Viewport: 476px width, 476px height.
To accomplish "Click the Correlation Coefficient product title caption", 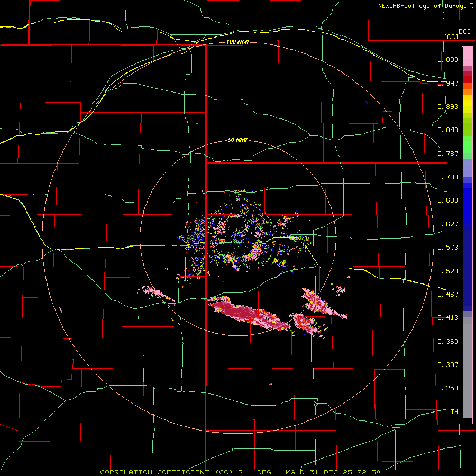I will [x=240, y=472].
